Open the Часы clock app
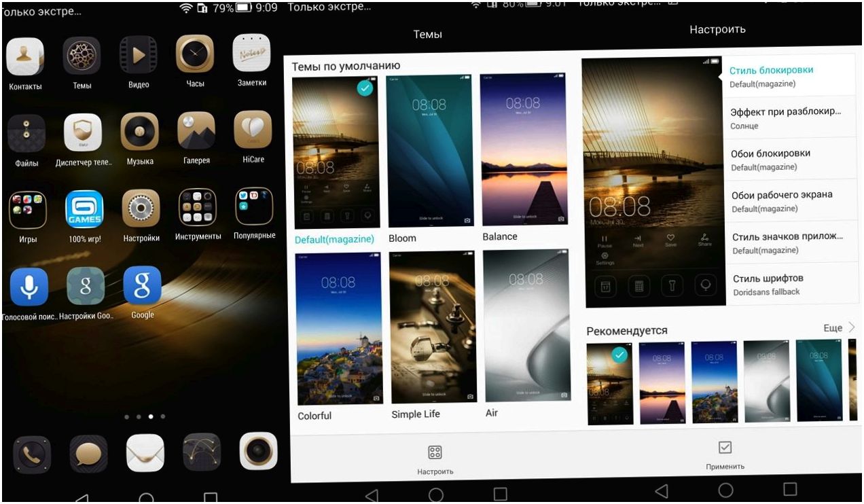The width and height of the screenshot is (864, 504). 195,54
